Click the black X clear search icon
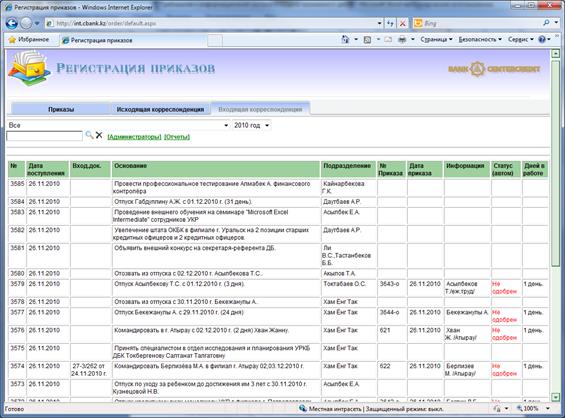Viewport: 565px width, 418px height. [x=99, y=135]
